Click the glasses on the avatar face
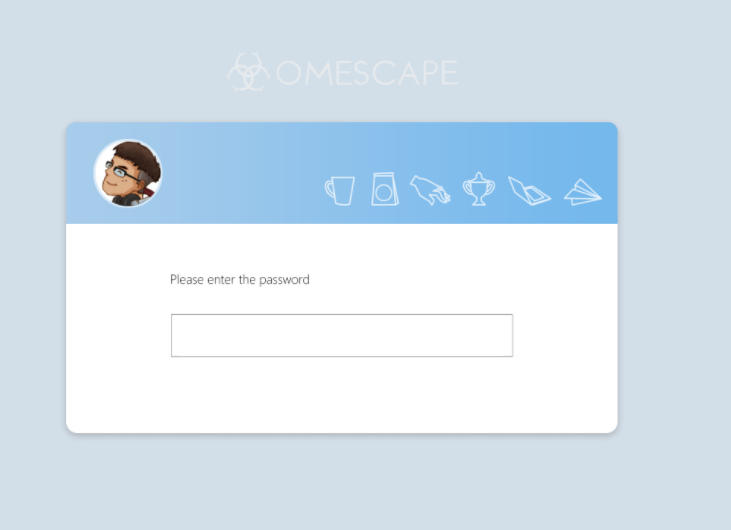 119,172
